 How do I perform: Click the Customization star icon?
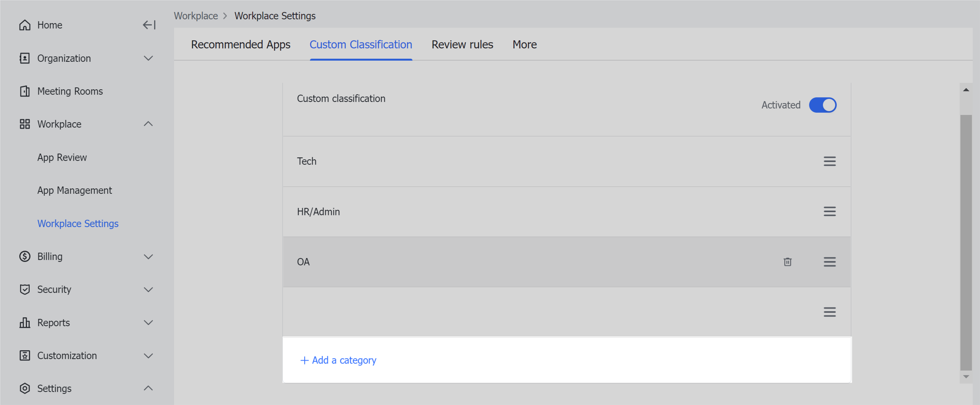coord(25,356)
